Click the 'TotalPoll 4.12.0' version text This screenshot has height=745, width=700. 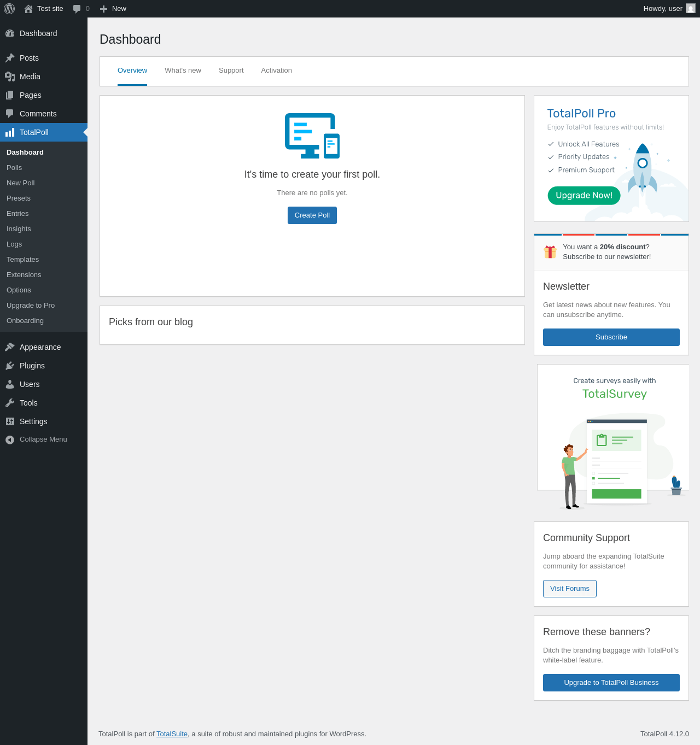(x=664, y=734)
